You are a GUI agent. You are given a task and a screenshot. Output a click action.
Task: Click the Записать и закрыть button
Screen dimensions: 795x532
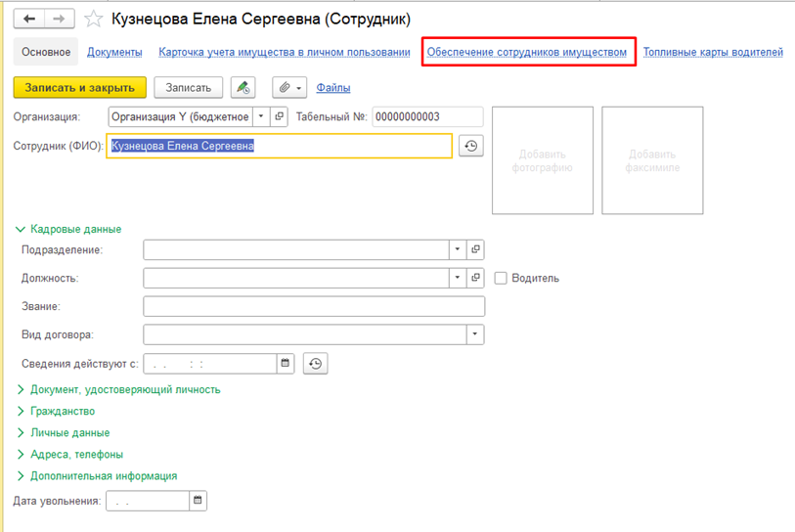pos(79,88)
